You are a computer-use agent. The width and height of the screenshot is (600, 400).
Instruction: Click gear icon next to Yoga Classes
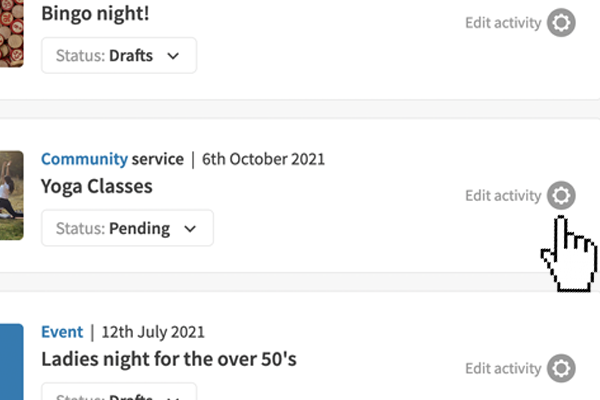(x=561, y=196)
